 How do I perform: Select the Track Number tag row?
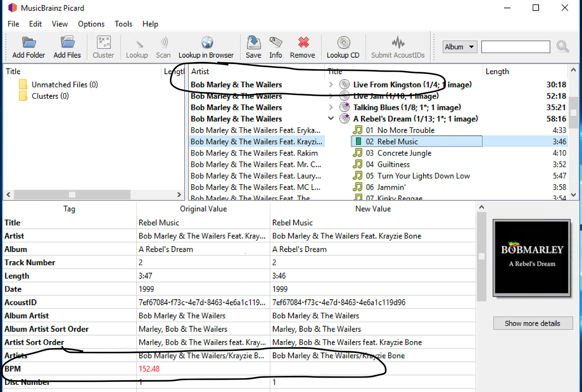[239, 262]
